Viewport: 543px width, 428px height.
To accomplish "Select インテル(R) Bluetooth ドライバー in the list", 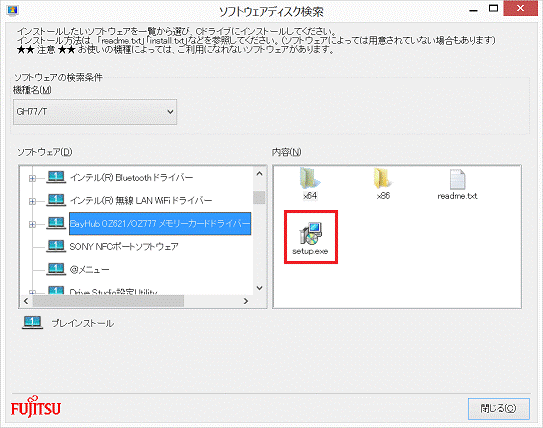I will click(x=132, y=178).
